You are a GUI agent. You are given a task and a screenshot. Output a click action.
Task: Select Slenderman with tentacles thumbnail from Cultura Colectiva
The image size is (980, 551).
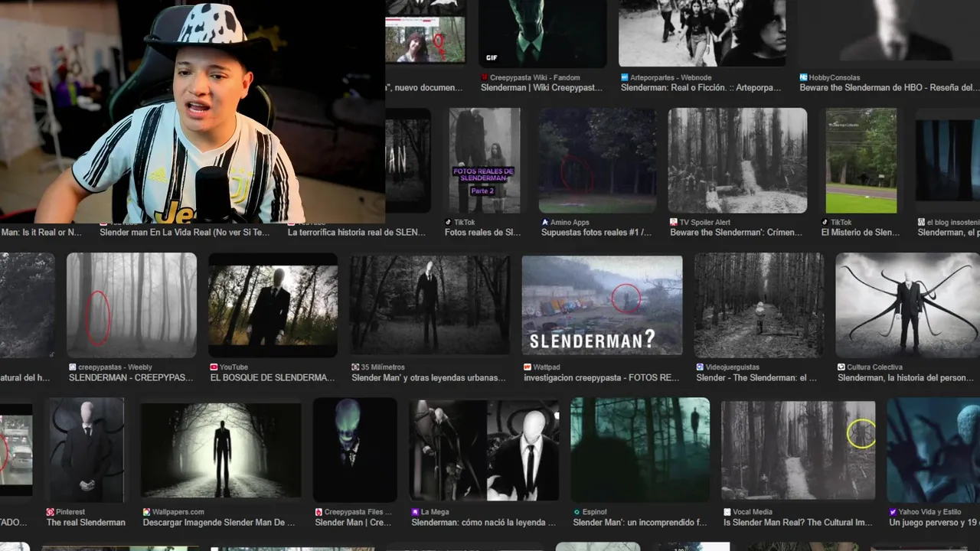pyautogui.click(x=907, y=305)
